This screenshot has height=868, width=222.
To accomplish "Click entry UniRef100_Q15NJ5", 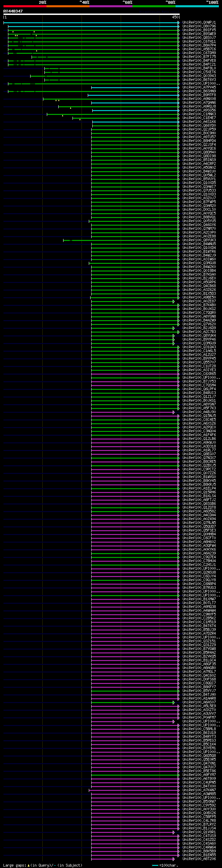I will click(199, 416).
